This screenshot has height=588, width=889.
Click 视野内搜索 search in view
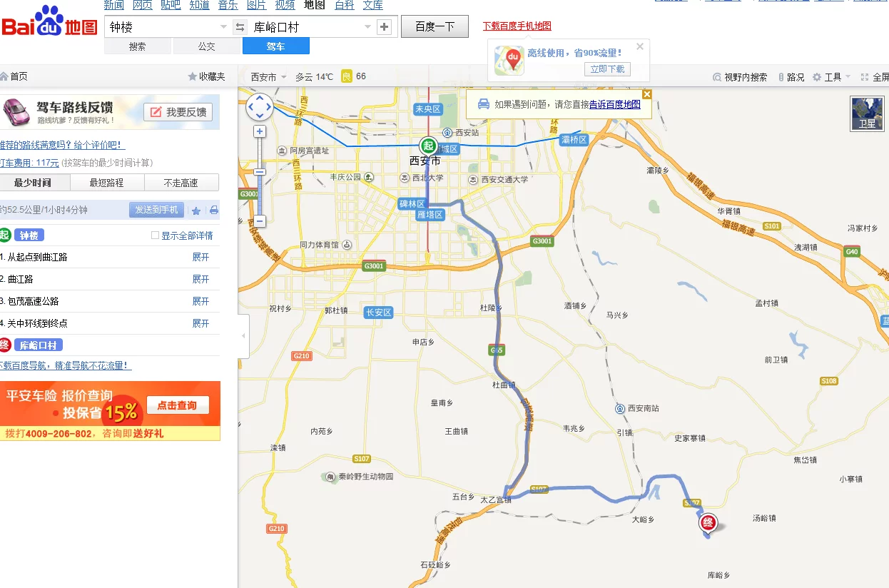pos(740,77)
